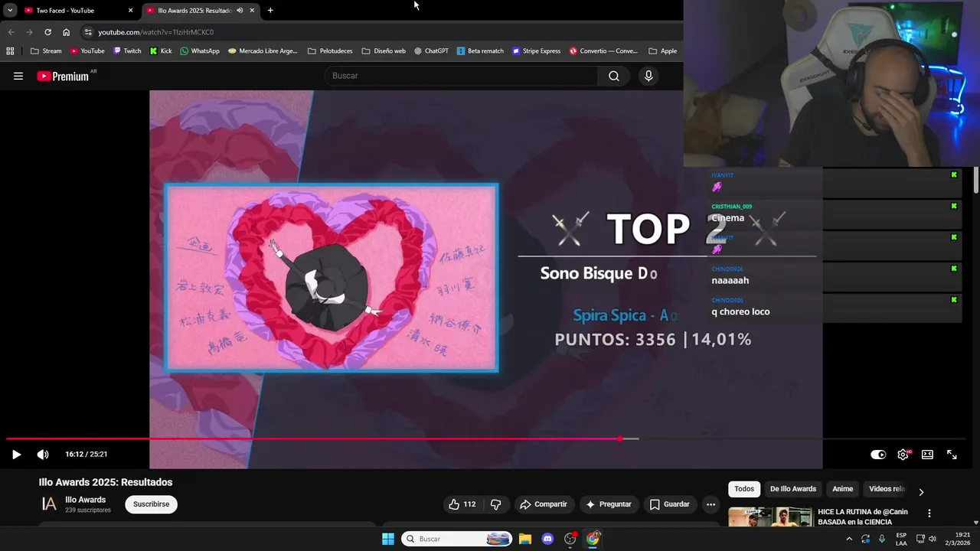Open Discord from the taskbar
The image size is (980, 551).
(x=547, y=539)
